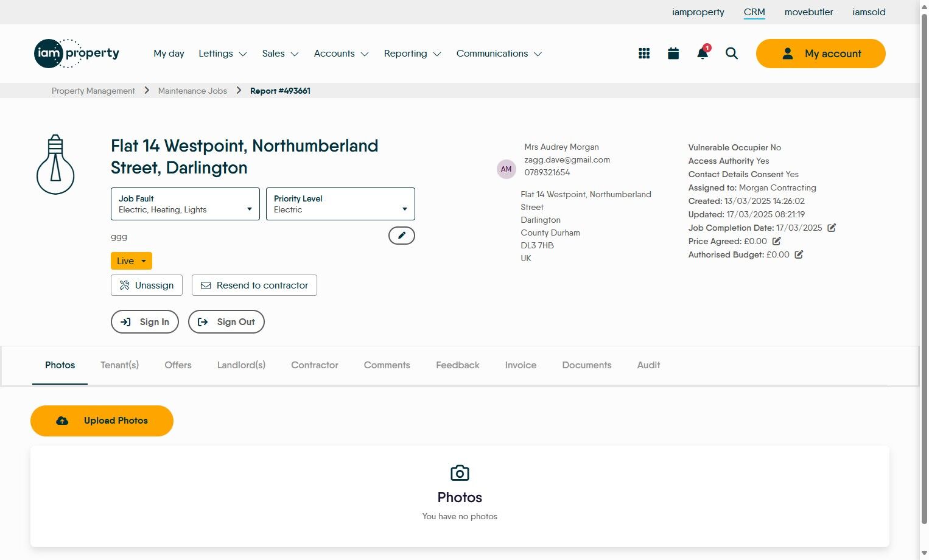The width and height of the screenshot is (929, 560).
Task: Edit the Job Completion Date icon
Action: click(832, 228)
